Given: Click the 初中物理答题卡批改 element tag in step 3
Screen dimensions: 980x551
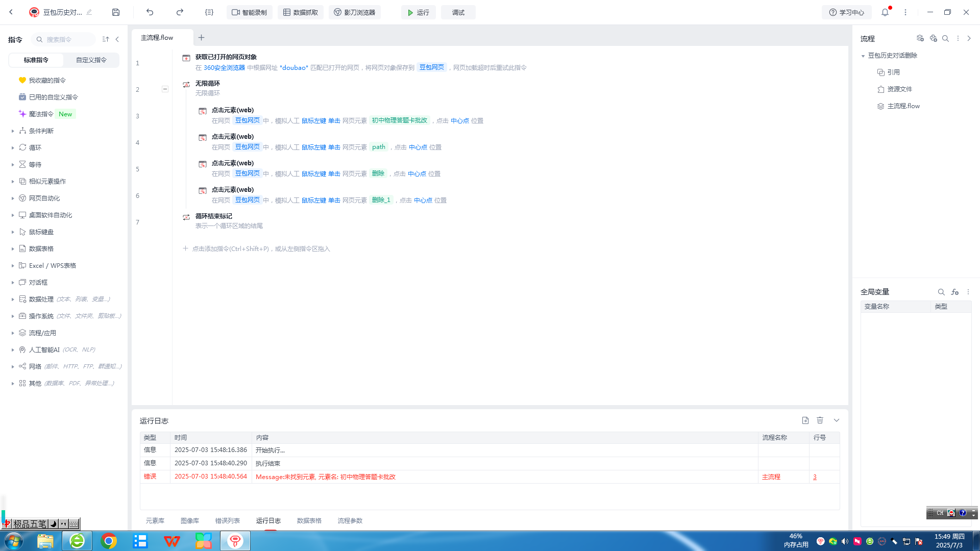Looking at the screenshot, I should pyautogui.click(x=400, y=120).
